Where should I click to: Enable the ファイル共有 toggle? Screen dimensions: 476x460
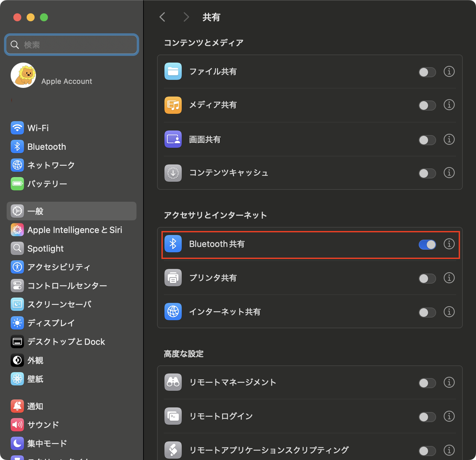click(427, 72)
